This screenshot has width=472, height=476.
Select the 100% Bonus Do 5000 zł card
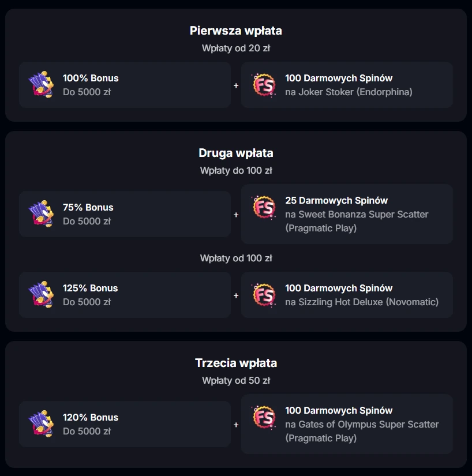tap(125, 85)
